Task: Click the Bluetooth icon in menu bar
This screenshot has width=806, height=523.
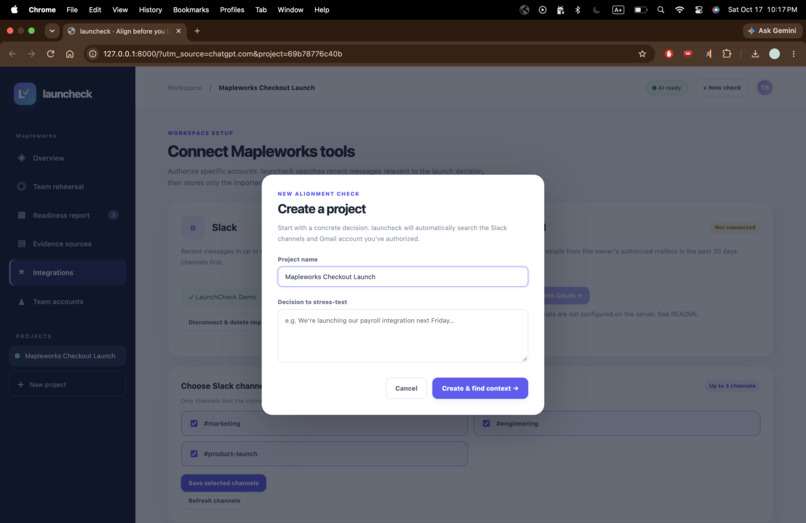Action: click(577, 10)
